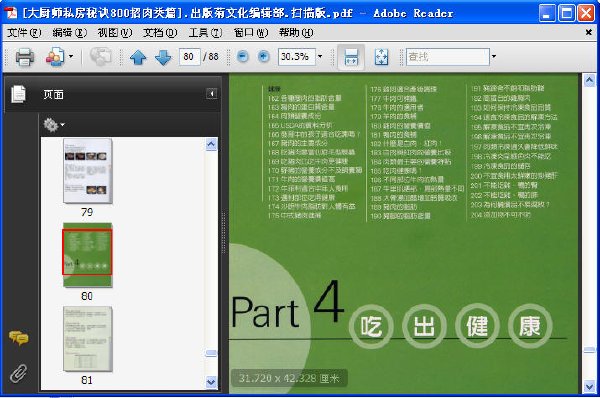Select the page 79 thumbnail
600x398 pixels.
pos(88,171)
